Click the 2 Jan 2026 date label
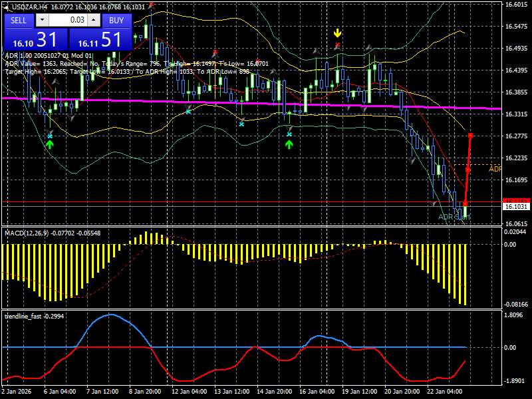 [x=16, y=391]
